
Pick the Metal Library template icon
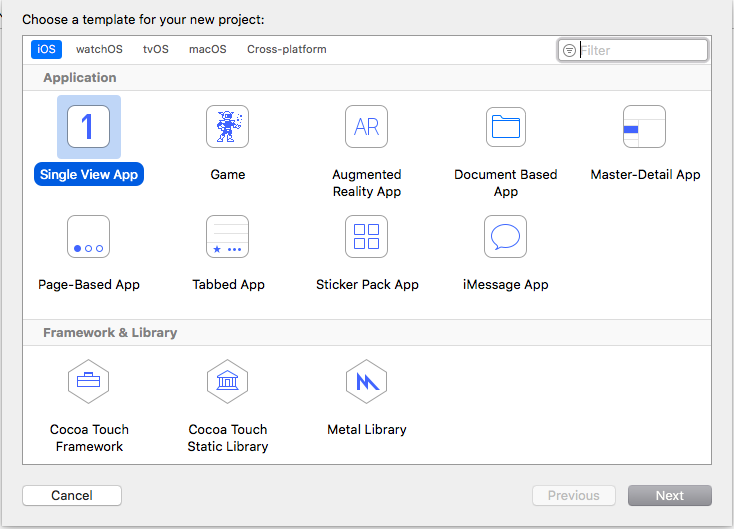tap(367, 381)
